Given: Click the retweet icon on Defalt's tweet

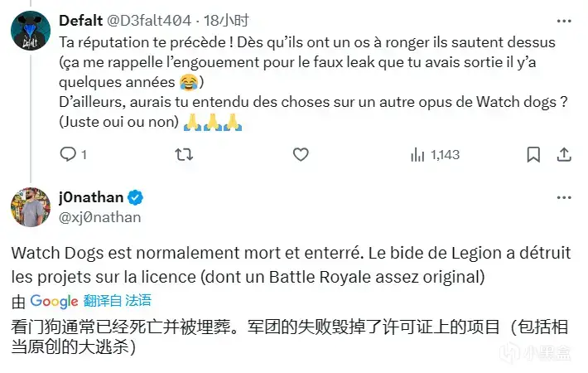Looking at the screenshot, I should tap(184, 154).
